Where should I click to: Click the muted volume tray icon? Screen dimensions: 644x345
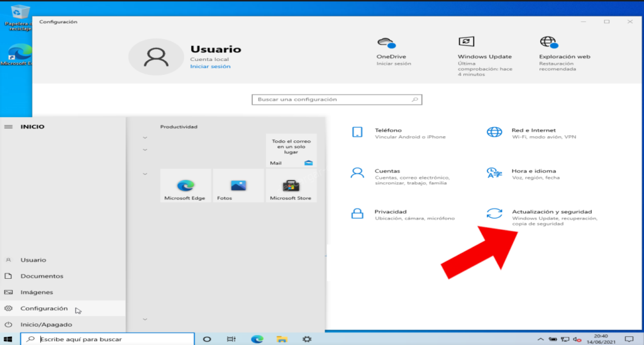coord(577,339)
